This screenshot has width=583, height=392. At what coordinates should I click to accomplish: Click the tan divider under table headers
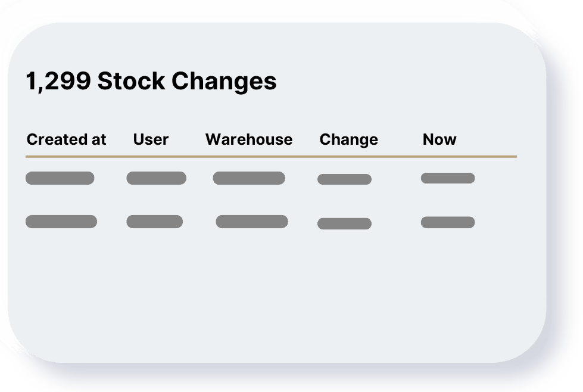[271, 157]
